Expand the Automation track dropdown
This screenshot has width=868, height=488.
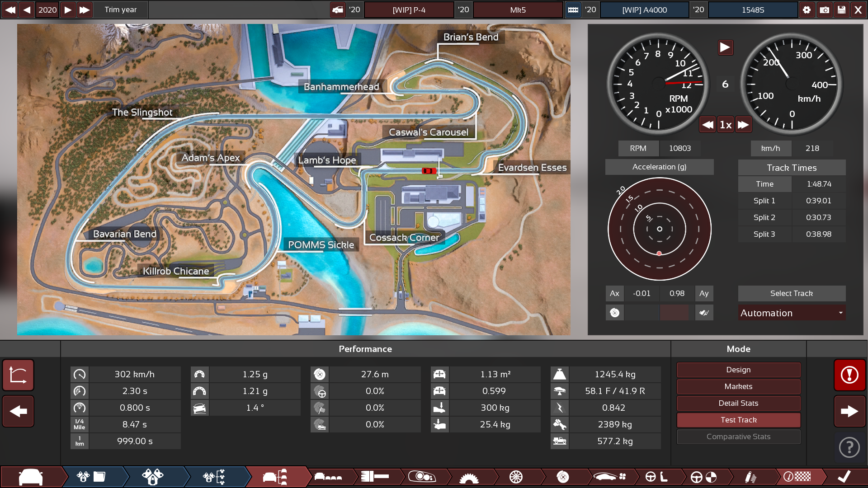click(x=792, y=313)
